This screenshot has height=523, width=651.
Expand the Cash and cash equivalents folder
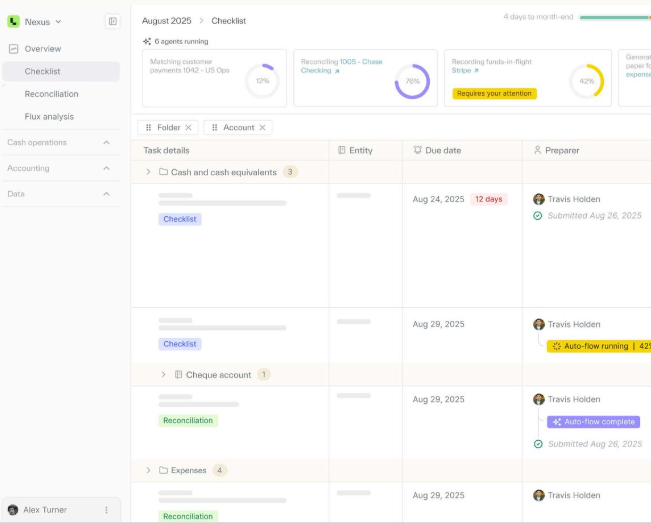pos(148,172)
